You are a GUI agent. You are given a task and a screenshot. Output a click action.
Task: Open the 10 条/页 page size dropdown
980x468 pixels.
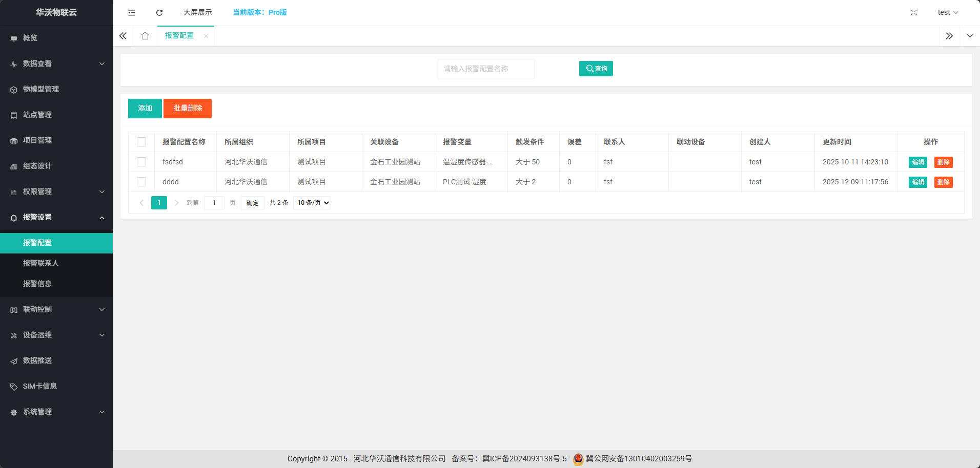coord(312,203)
